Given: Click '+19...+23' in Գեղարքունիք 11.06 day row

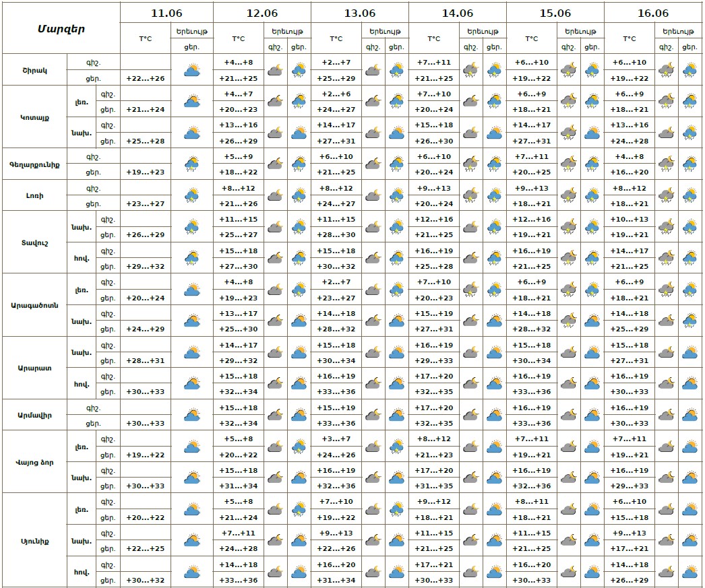Looking at the screenshot, I should point(145,172).
